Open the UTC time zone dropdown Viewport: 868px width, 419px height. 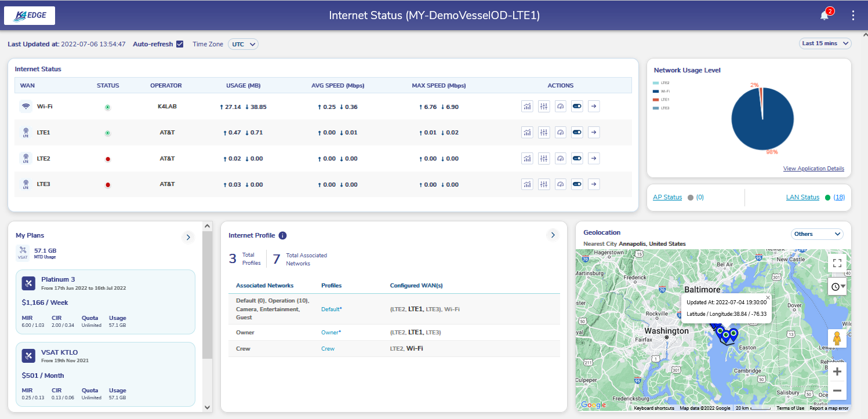coord(243,44)
